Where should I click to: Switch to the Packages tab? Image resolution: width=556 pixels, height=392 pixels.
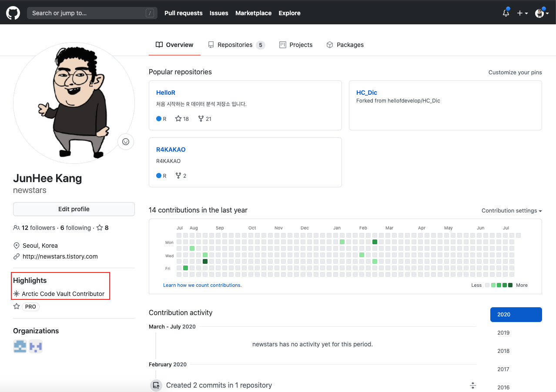pos(345,45)
